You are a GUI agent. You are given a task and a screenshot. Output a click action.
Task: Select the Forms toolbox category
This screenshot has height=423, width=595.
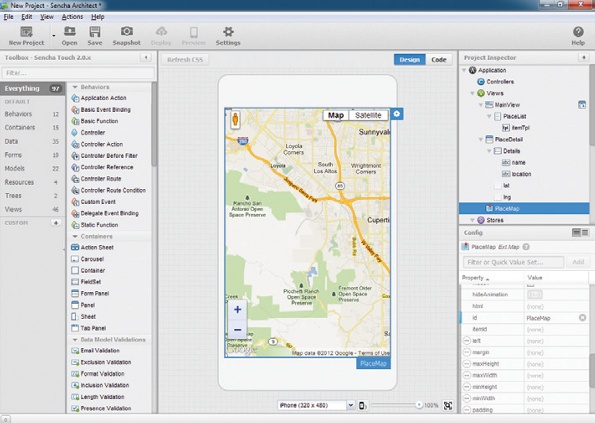[32, 155]
